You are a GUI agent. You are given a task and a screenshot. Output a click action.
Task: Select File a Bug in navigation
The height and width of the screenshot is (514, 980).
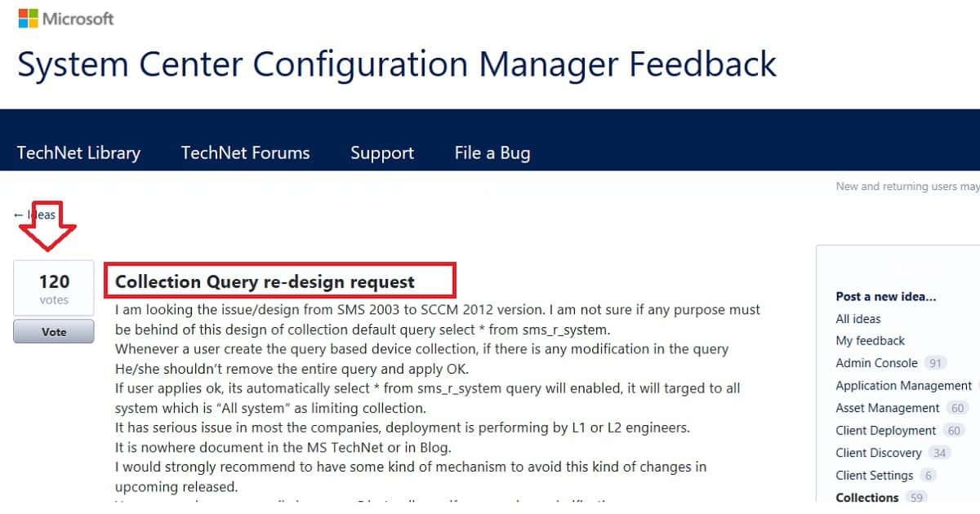pos(492,153)
